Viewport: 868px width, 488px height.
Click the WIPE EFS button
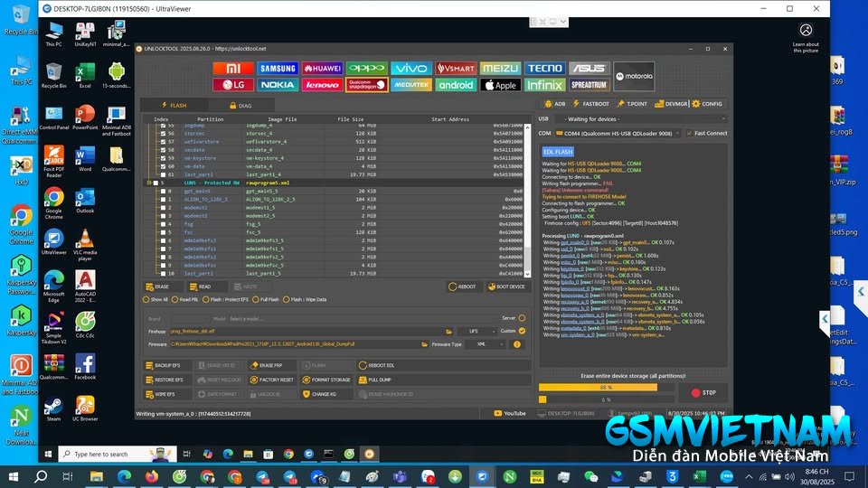(166, 395)
